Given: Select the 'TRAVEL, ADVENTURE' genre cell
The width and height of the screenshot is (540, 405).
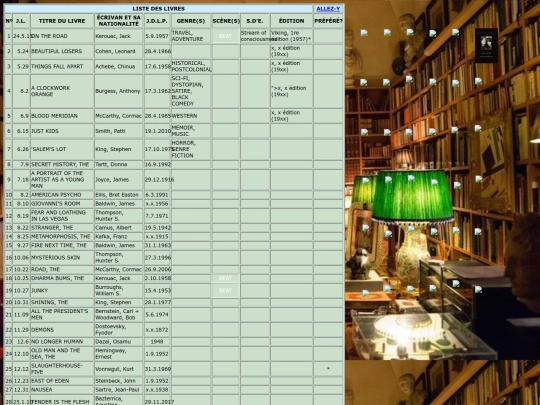Looking at the screenshot, I should [191, 36].
